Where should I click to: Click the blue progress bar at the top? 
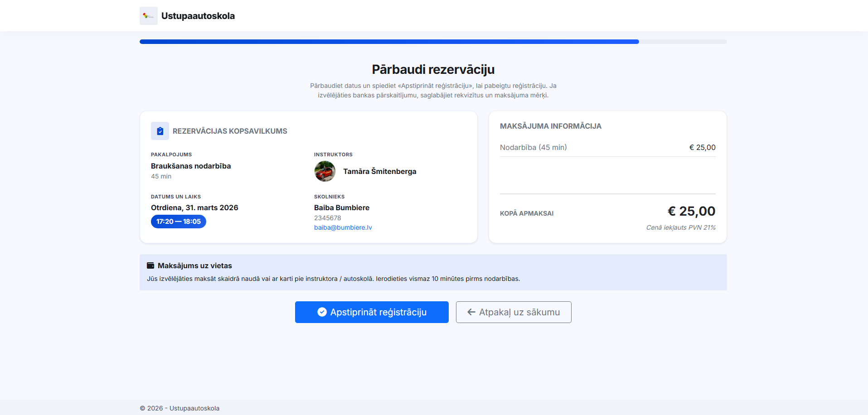click(389, 41)
